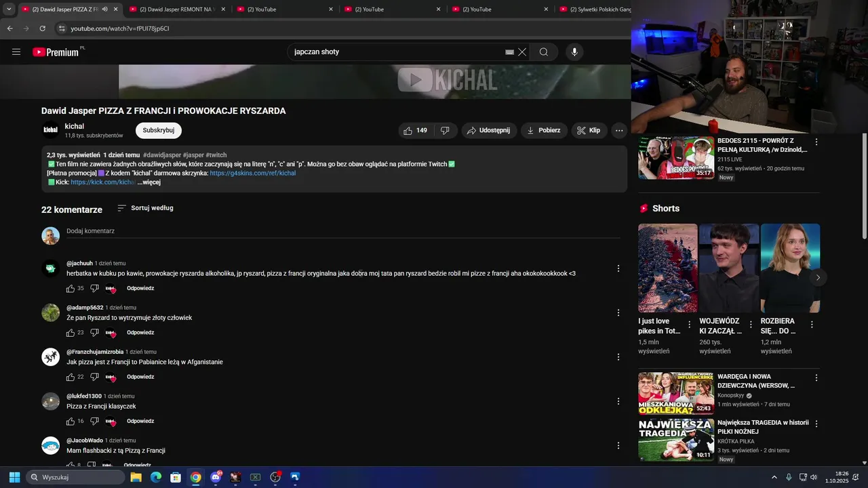868x488 pixels.
Task: Open options menu for @adamp5632's comment
Action: (618, 312)
